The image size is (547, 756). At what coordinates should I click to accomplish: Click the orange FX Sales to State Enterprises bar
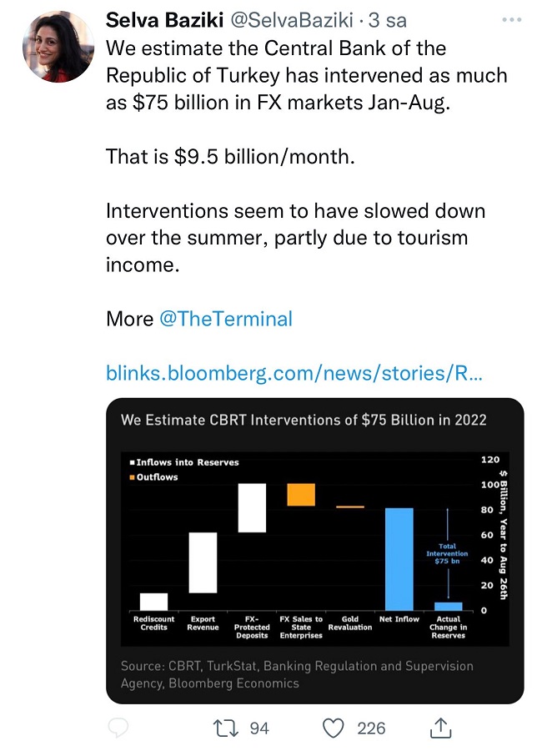pyautogui.click(x=301, y=494)
